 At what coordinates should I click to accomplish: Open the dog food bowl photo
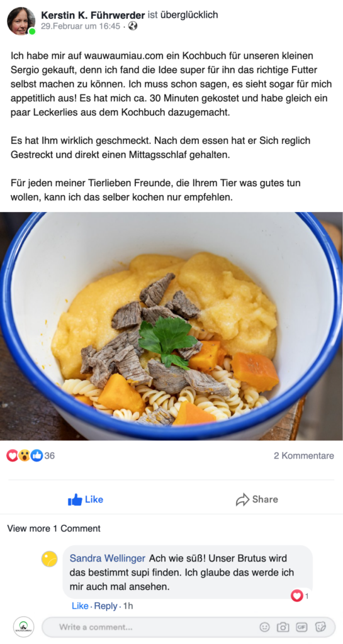point(171,326)
